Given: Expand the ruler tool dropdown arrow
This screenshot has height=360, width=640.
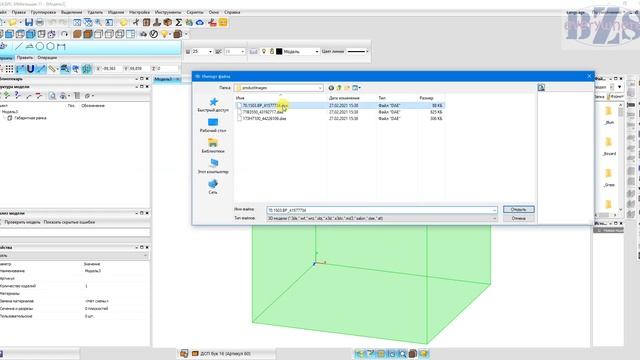Looking at the screenshot, I should (58, 69).
